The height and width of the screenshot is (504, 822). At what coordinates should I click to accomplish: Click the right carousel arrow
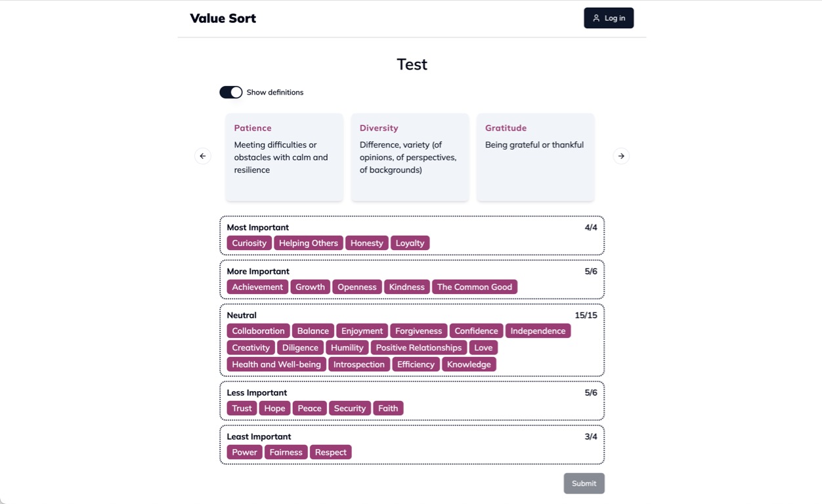point(620,156)
